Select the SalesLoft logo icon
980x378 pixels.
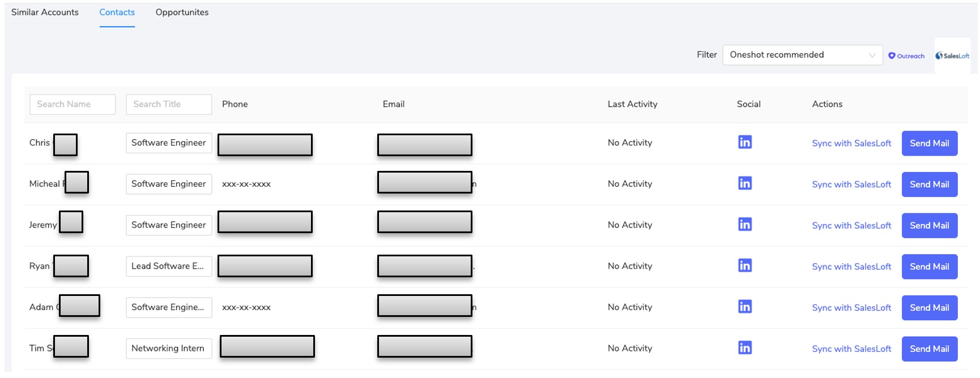click(952, 55)
